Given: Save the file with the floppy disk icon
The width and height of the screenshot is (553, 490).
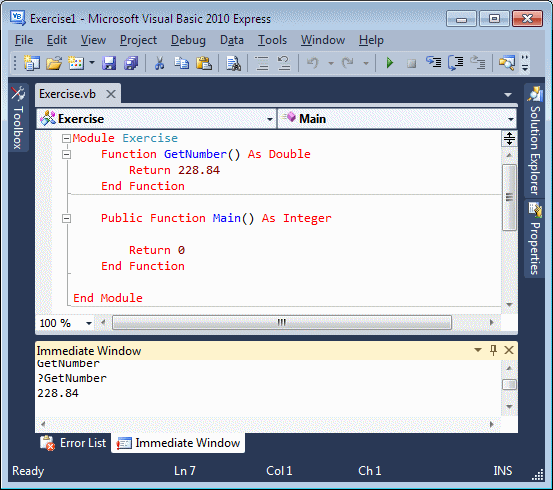Looking at the screenshot, I should (109, 63).
